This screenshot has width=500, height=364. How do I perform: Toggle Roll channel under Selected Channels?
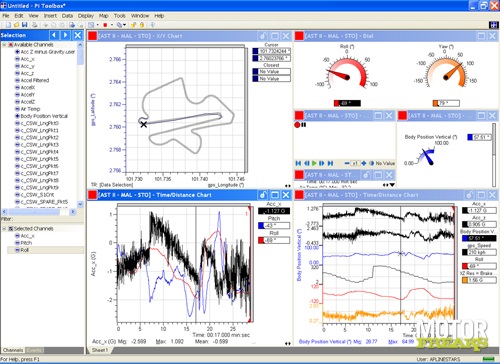(x=17, y=250)
